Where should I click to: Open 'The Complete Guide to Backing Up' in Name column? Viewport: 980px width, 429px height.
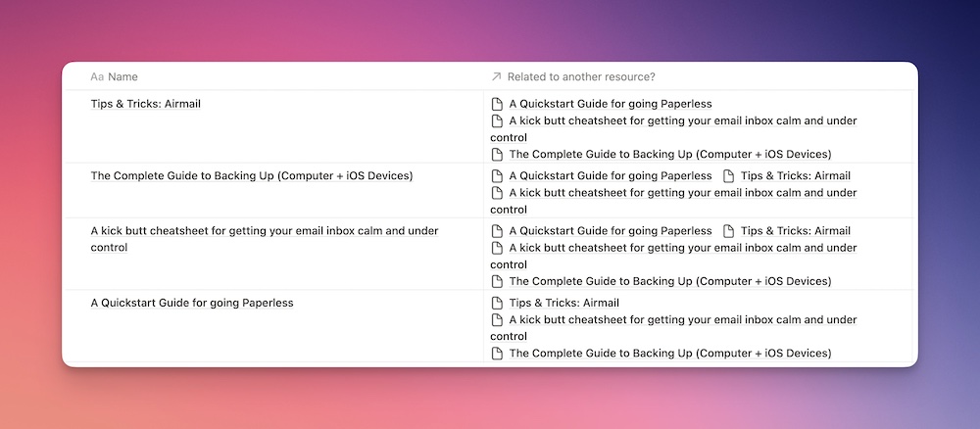[x=252, y=176]
